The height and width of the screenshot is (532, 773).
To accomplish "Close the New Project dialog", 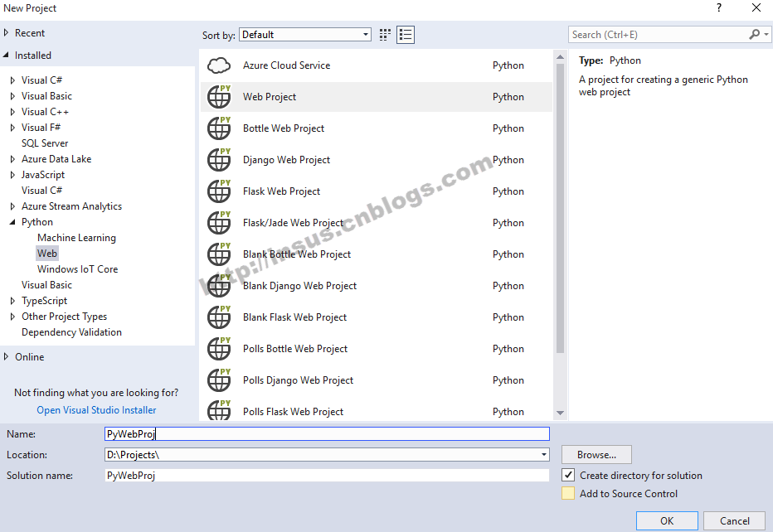I will point(756,8).
